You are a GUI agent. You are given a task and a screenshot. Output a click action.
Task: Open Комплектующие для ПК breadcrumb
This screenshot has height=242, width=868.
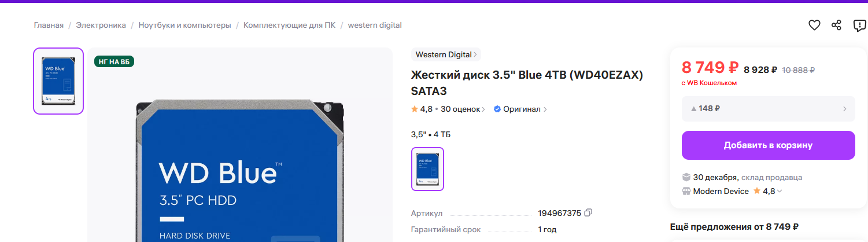(289, 25)
